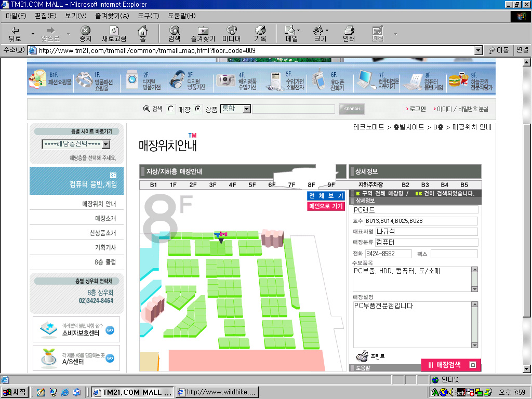Click the 이동 Go button
The image size is (532, 399).
pos(498,50)
